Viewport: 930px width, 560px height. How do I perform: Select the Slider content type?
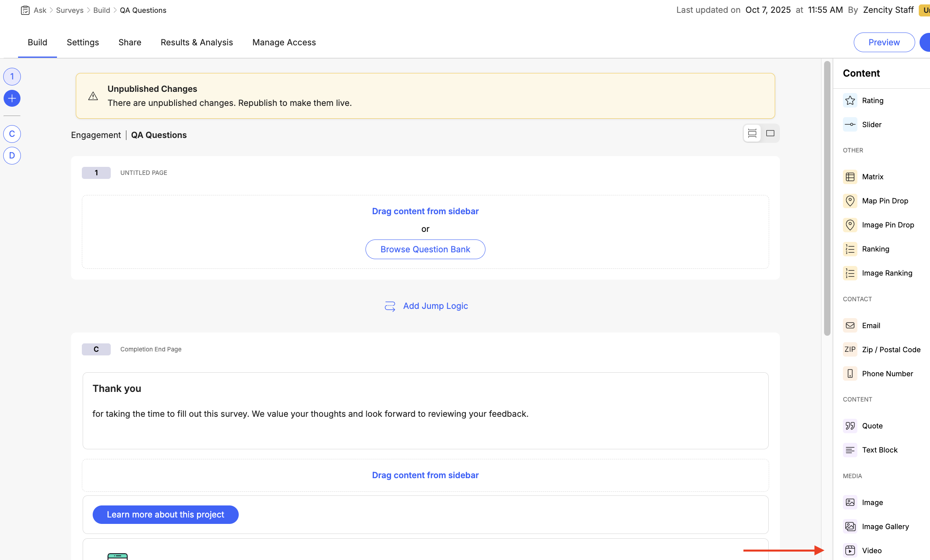[x=871, y=124]
